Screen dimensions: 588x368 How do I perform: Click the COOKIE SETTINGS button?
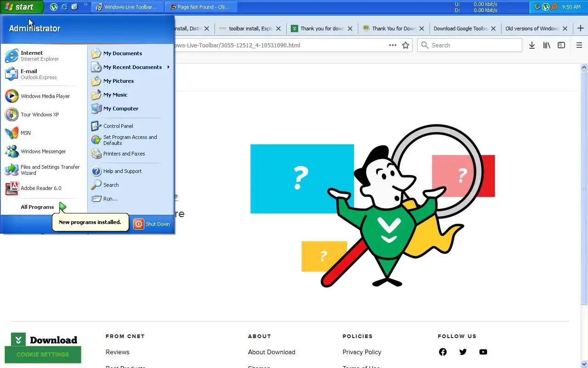43,355
